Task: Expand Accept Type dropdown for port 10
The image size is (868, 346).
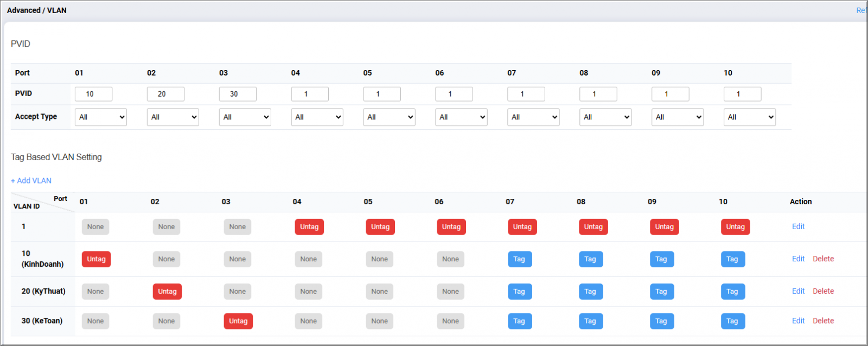Action: [749, 117]
